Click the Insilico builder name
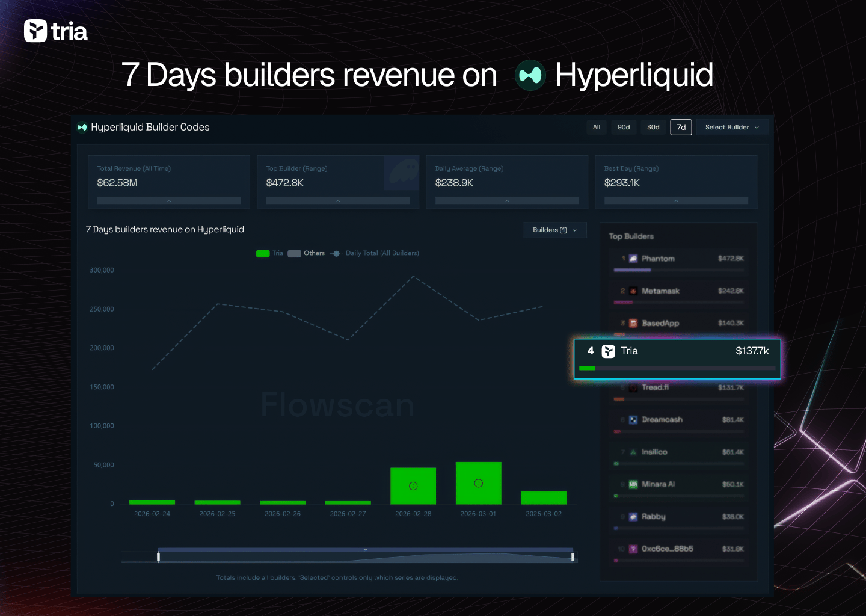This screenshot has width=866, height=616. pos(654,452)
